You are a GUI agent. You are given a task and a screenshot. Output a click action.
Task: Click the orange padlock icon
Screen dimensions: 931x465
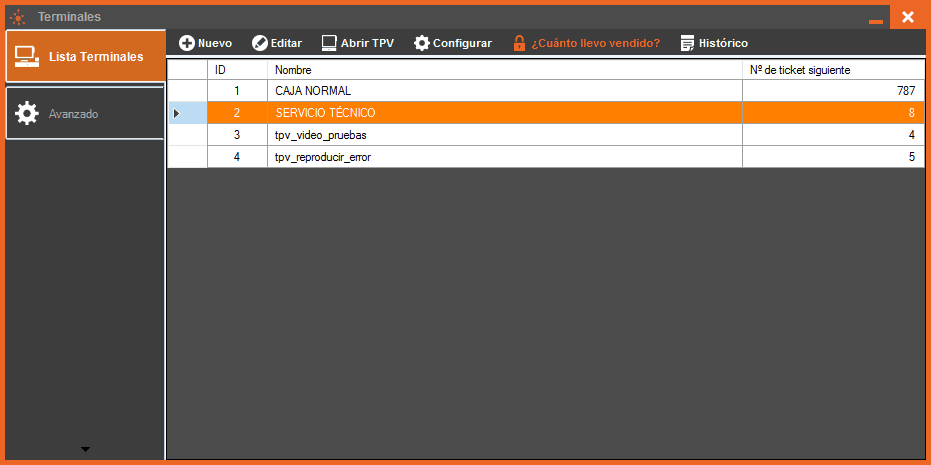(x=519, y=43)
